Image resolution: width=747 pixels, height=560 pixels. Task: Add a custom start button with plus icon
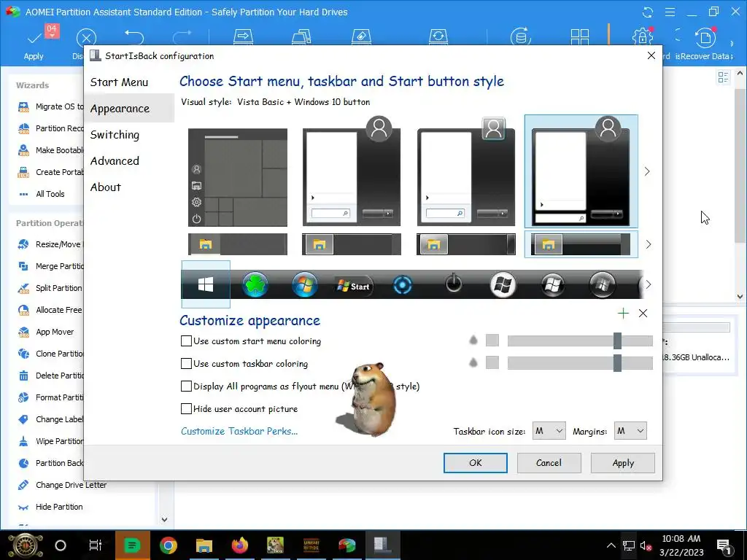[x=623, y=313]
